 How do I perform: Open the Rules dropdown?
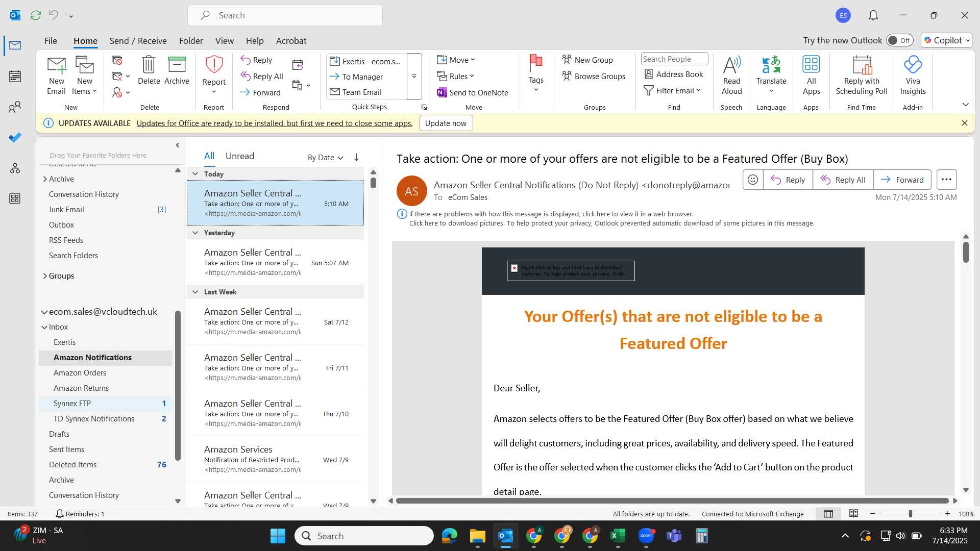coord(456,77)
